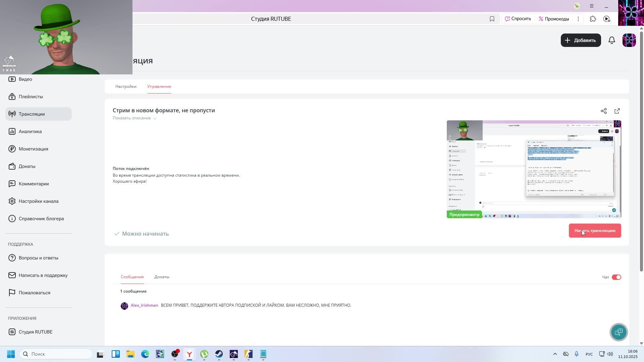Open the floating chat support widget
This screenshot has height=362, width=644.
pyautogui.click(x=619, y=332)
